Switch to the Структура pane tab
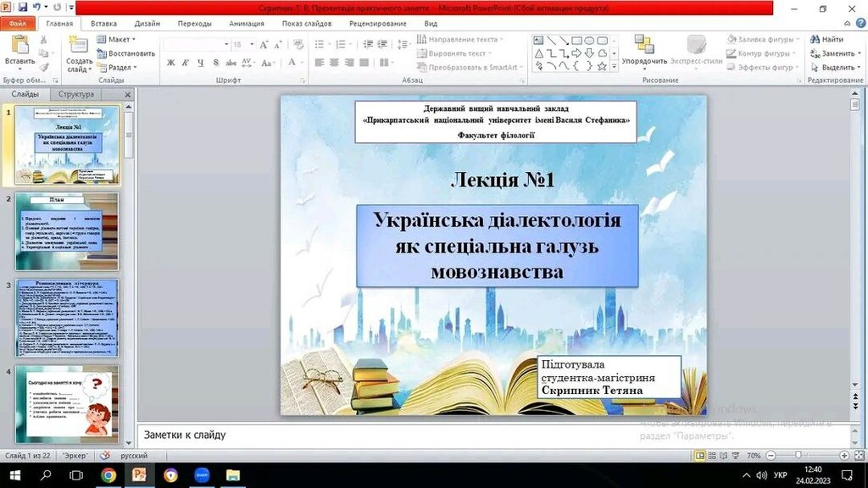Viewport: 868px width, 488px height. 76,94
